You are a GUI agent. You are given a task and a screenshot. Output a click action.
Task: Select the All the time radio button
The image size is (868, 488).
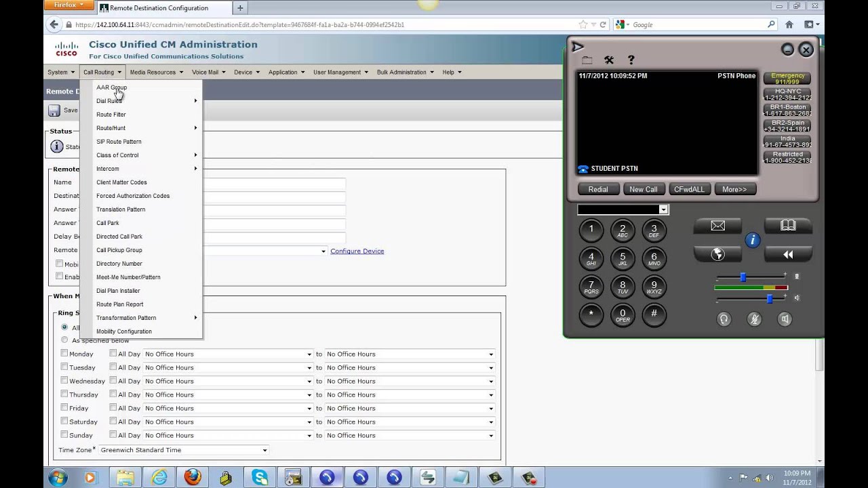click(65, 327)
